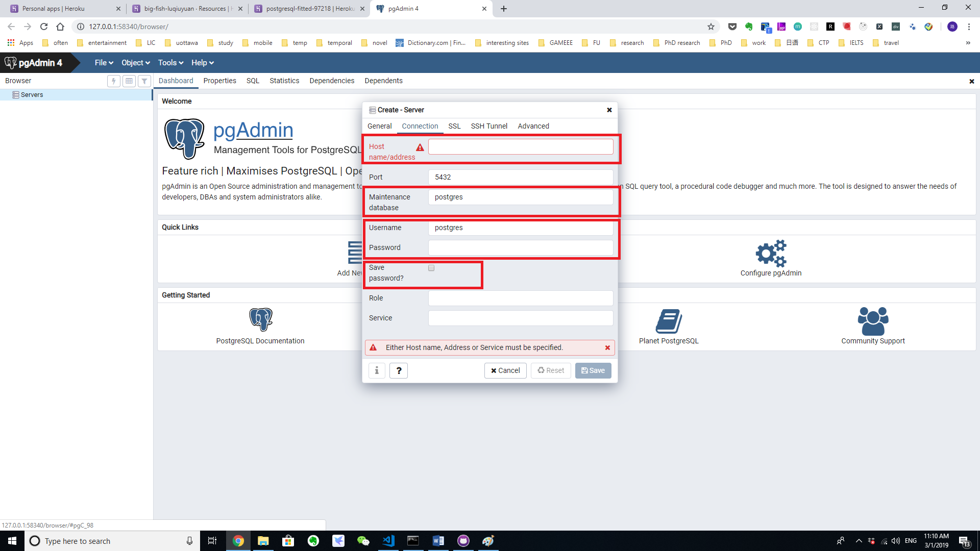The width and height of the screenshot is (980, 551).
Task: Open Visual Studio Code from the taskbar
Action: [x=388, y=541]
